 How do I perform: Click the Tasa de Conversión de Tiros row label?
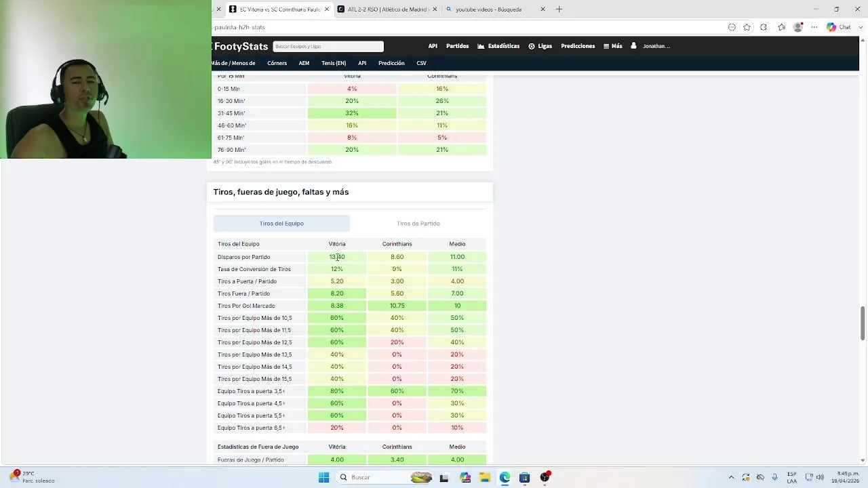(254, 269)
